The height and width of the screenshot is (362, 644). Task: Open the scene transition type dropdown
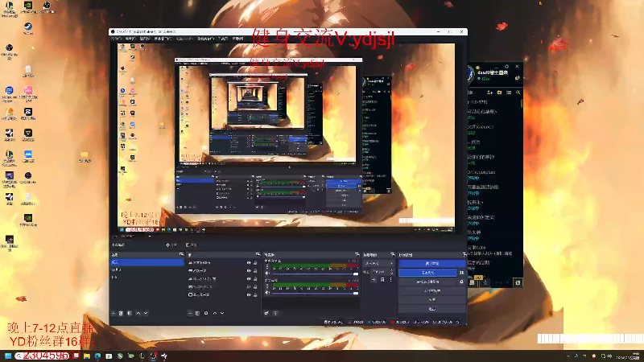[378, 263]
